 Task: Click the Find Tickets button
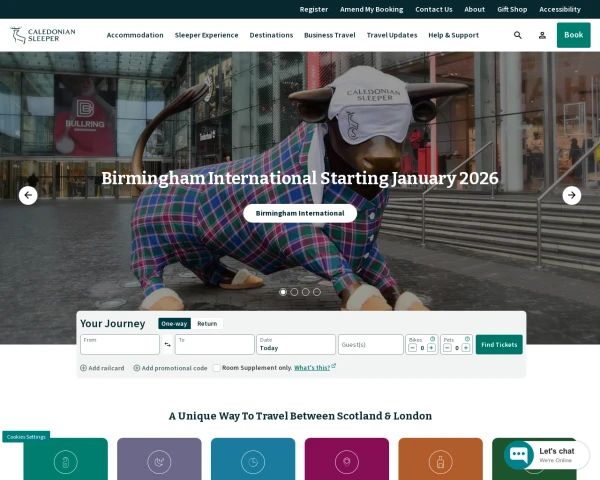(499, 344)
